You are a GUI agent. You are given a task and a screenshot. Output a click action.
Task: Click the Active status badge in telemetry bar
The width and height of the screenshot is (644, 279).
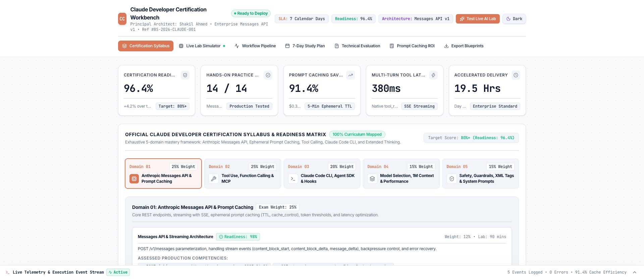(x=118, y=272)
